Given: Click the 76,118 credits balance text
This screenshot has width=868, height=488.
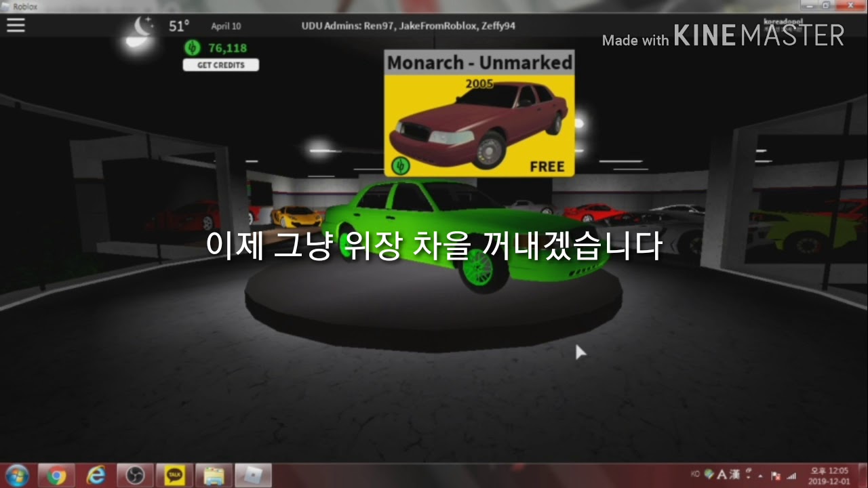Looking at the screenshot, I should tap(227, 48).
